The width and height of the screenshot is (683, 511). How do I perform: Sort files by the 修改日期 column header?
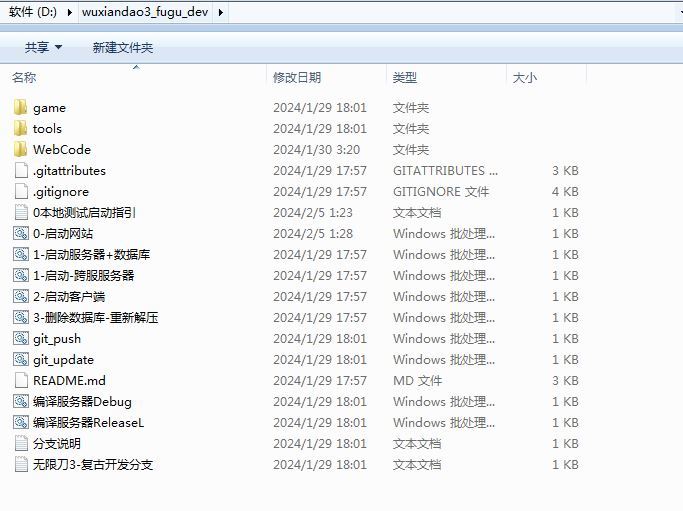[x=297, y=78]
